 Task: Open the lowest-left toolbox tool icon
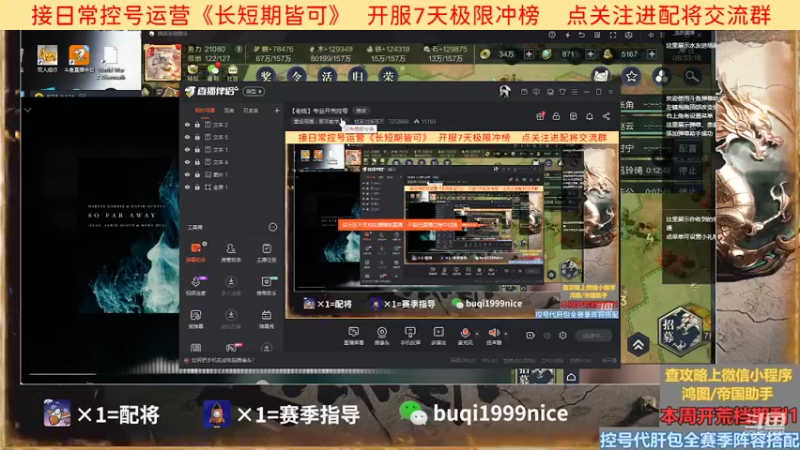pos(196,348)
